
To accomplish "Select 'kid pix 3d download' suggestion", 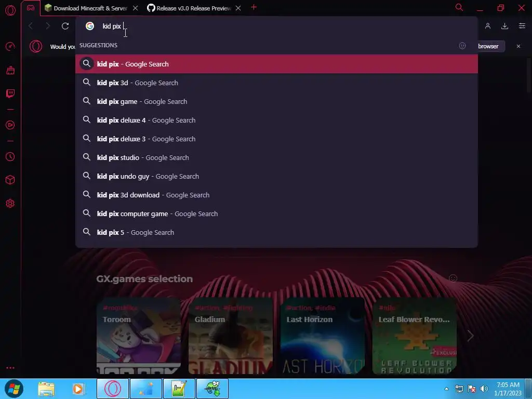I will coord(276,195).
